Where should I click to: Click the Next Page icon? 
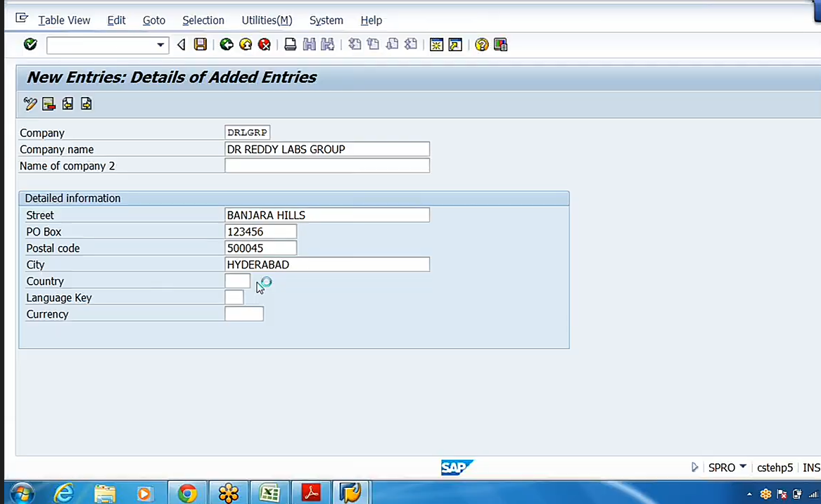point(392,44)
